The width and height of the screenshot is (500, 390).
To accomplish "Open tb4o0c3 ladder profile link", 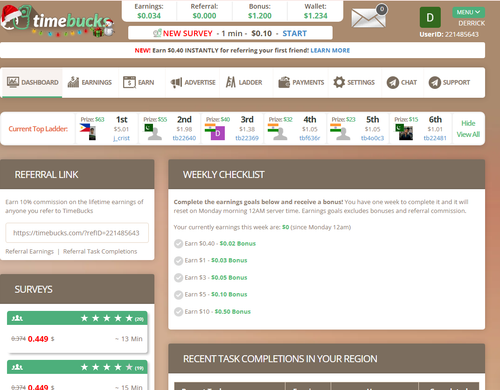I will coord(372,138).
